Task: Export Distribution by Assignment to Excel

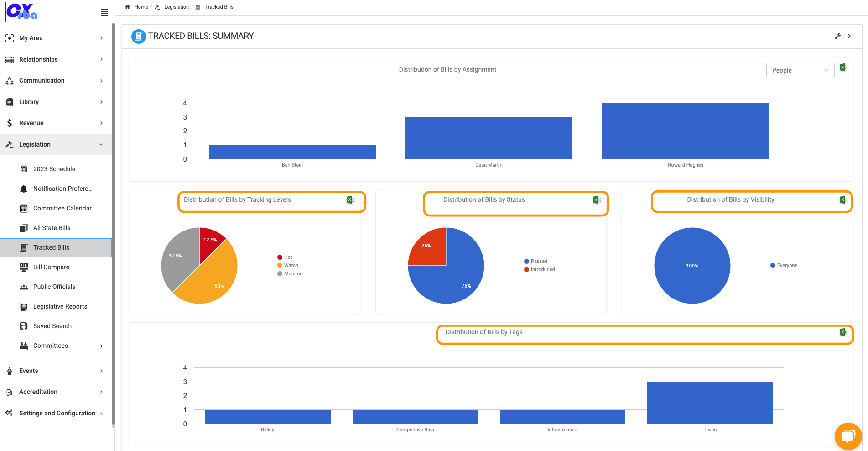Action: tap(844, 68)
